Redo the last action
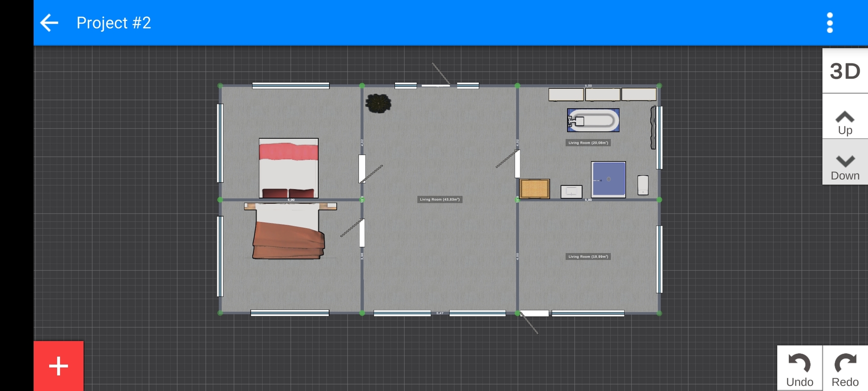The height and width of the screenshot is (391, 868). [845, 369]
